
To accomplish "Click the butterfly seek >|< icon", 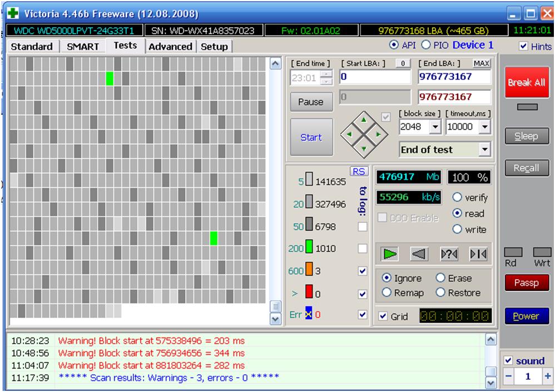I will click(x=478, y=254).
